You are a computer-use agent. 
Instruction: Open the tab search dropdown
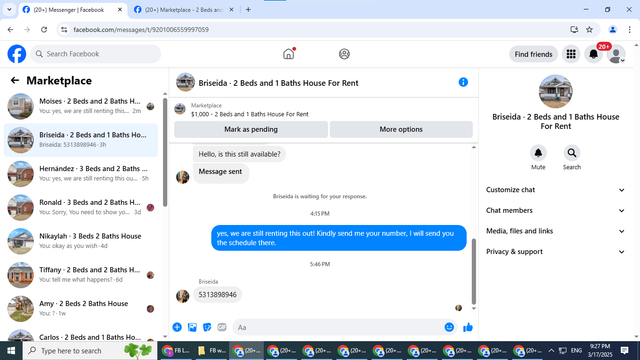point(9,10)
